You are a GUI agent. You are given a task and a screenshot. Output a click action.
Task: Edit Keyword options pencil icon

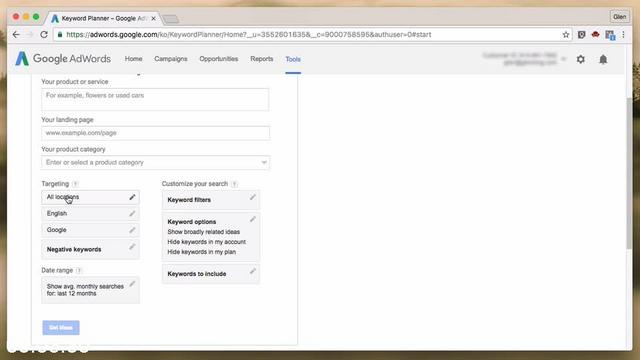point(253,219)
